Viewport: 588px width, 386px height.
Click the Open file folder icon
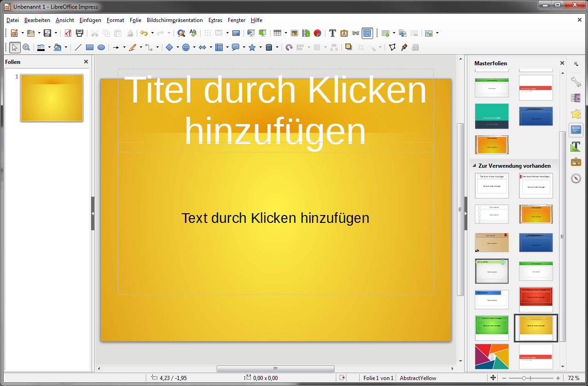31,33
